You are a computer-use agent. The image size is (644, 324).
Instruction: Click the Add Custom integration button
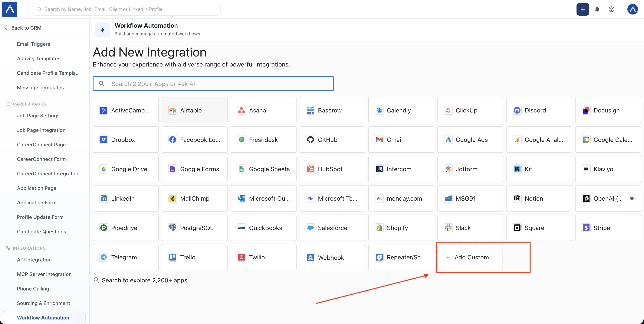pyautogui.click(x=470, y=257)
